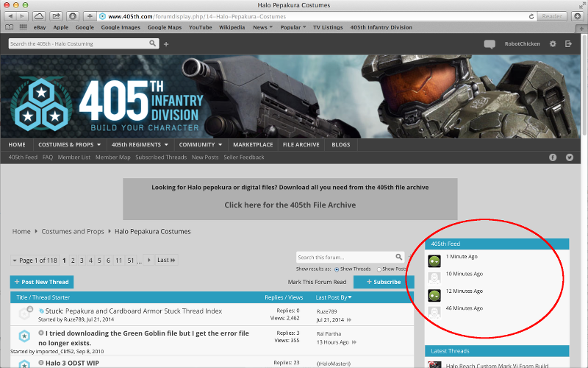Go to Last page link
Image resolution: width=588 pixels, height=368 pixels.
pos(166,260)
